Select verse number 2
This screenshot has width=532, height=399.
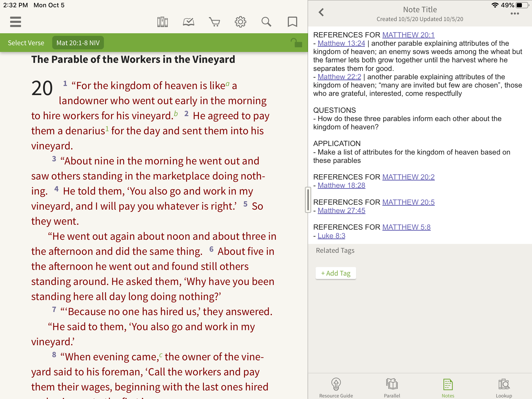tap(186, 114)
